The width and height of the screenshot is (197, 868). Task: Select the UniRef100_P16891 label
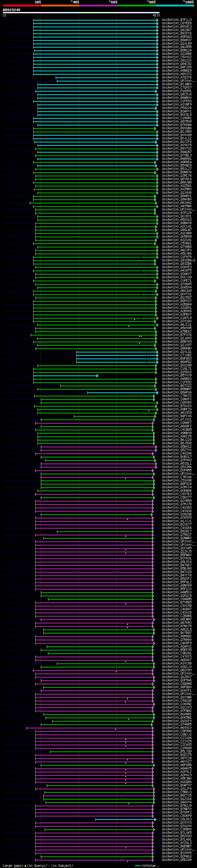pos(177,91)
